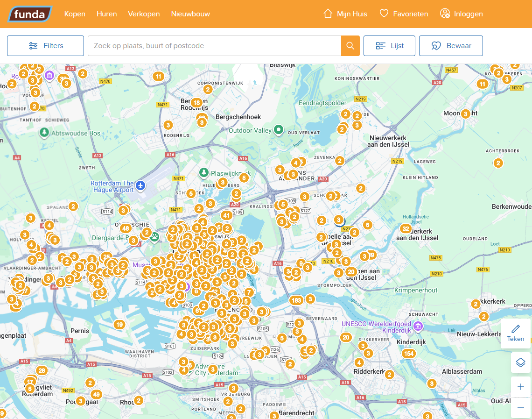Open the cluster marker 19 near Pernis
Screen dimensions: 532x419
point(119,324)
